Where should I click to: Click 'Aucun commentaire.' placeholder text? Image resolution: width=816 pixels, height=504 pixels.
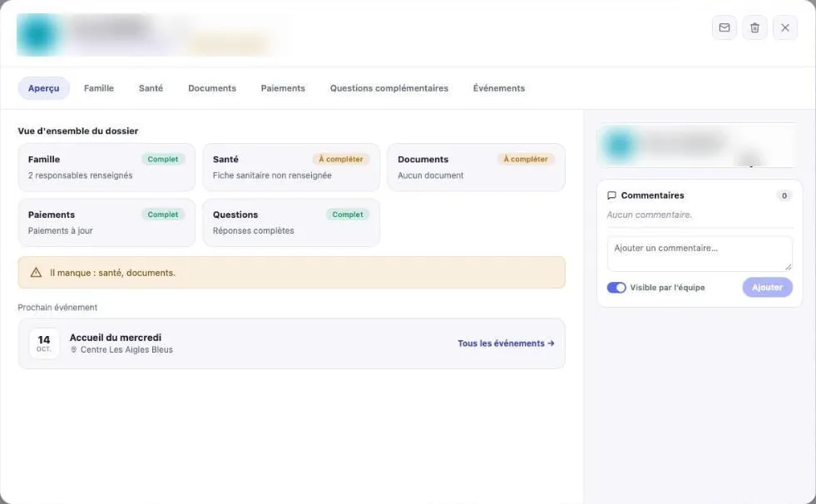pyautogui.click(x=649, y=215)
